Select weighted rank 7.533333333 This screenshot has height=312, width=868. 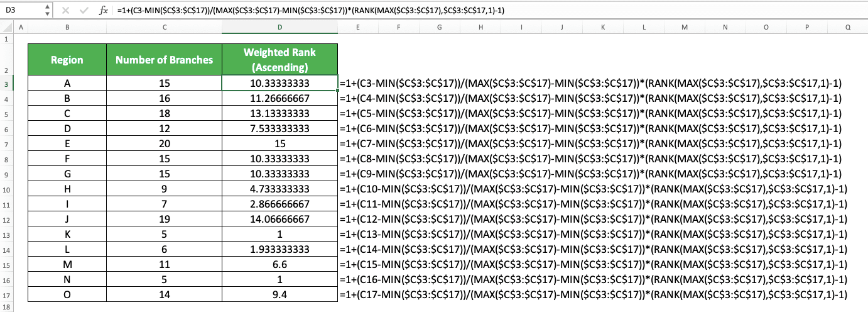point(279,129)
